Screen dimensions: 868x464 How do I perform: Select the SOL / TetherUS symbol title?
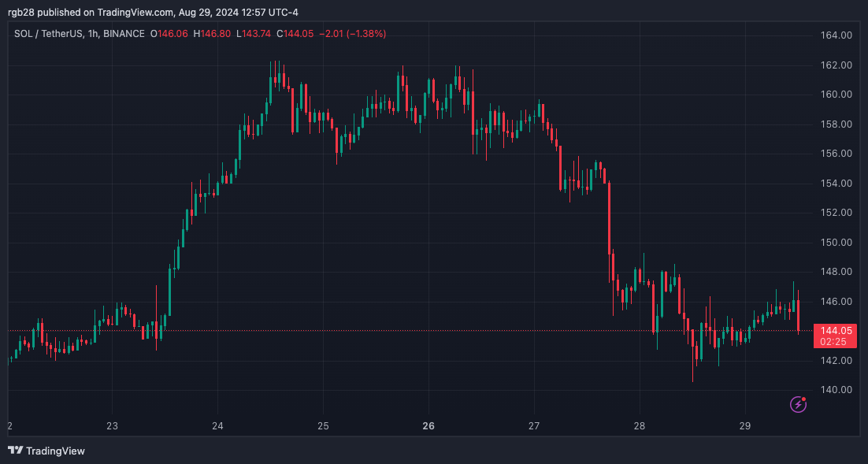48,34
